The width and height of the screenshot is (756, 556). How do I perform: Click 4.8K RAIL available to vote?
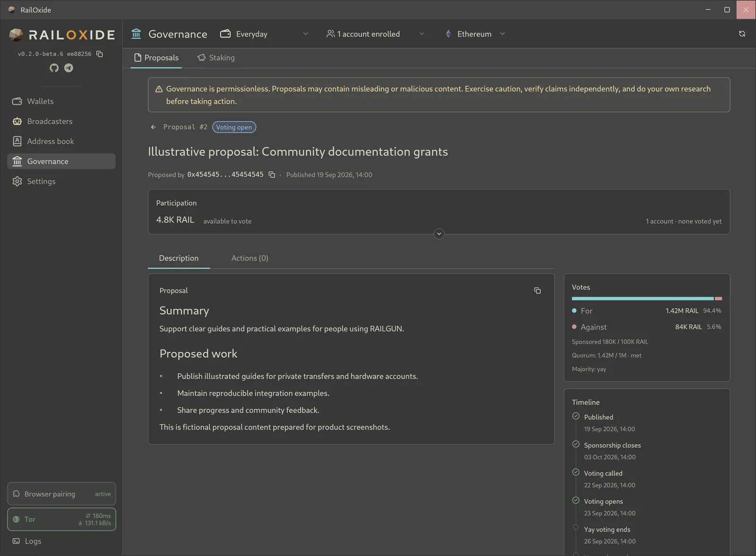[x=204, y=220]
